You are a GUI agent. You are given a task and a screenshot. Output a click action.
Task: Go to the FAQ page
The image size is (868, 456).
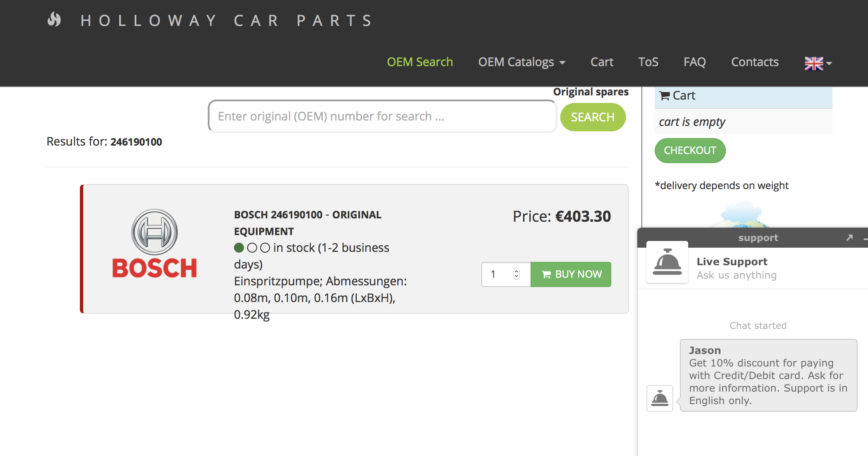click(694, 62)
